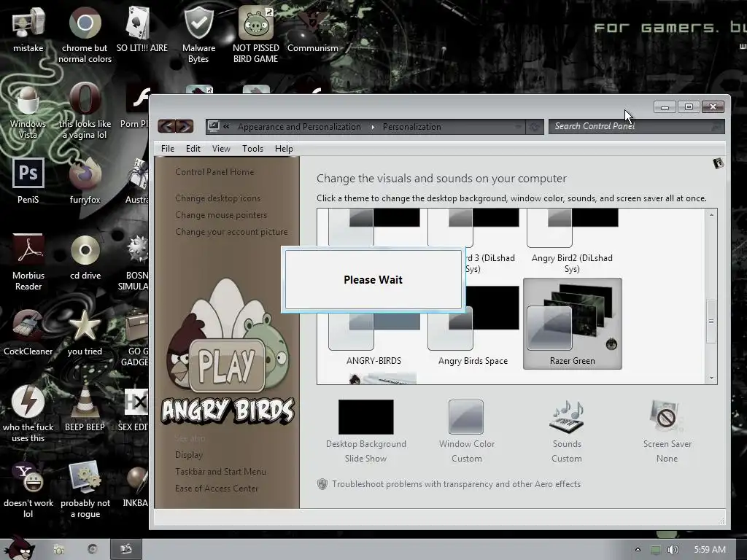Show hidden tray icons arrow

638,550
